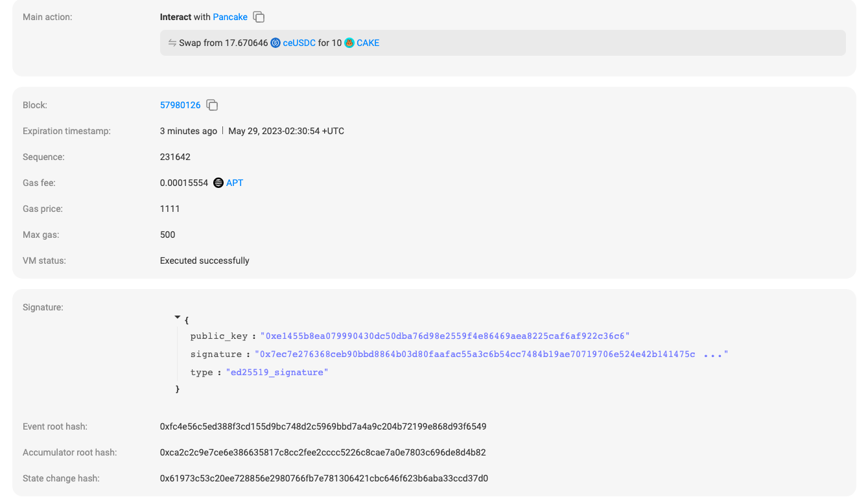Open the ceUSDC token link
Screen dimensions: 868x497
[x=299, y=43]
